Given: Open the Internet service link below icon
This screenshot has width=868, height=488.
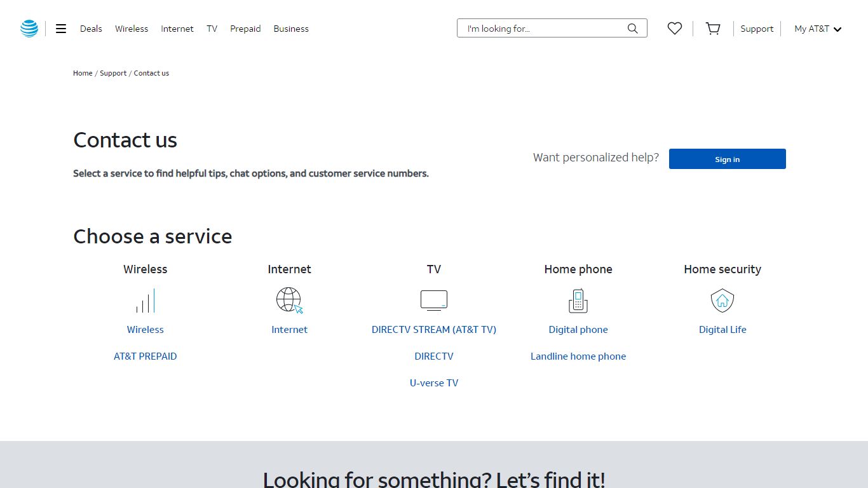Looking at the screenshot, I should tap(290, 330).
